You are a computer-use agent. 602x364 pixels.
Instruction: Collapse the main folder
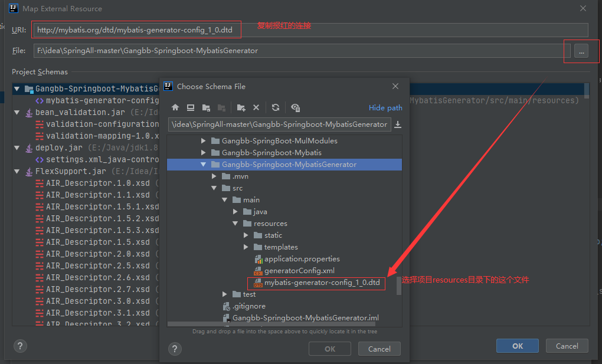pyautogui.click(x=225, y=199)
